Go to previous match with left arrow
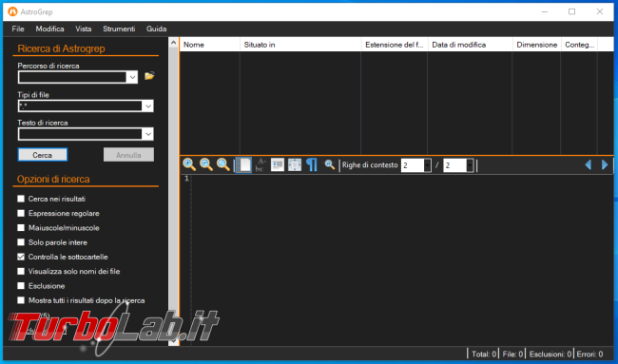Screen dimensions: 618x364 (588, 164)
